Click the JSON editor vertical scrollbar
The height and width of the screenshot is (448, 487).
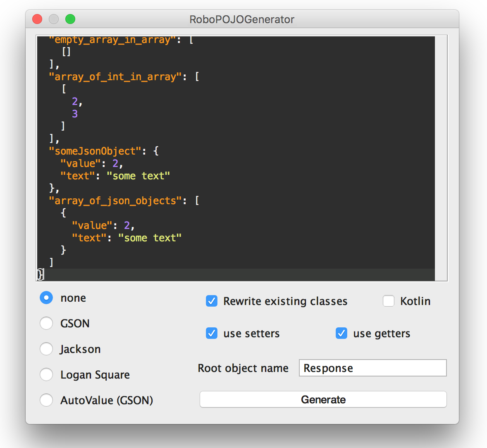point(441,158)
